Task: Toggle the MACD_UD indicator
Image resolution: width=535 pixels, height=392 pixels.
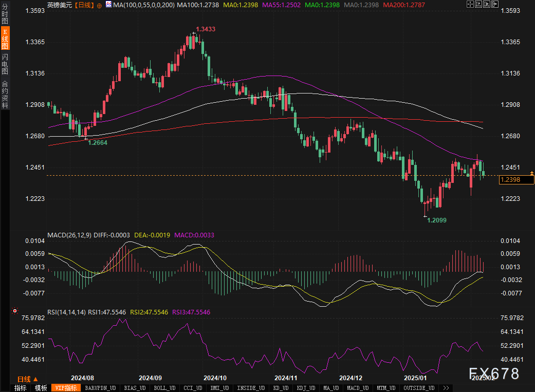Action: pyautogui.click(x=357, y=388)
